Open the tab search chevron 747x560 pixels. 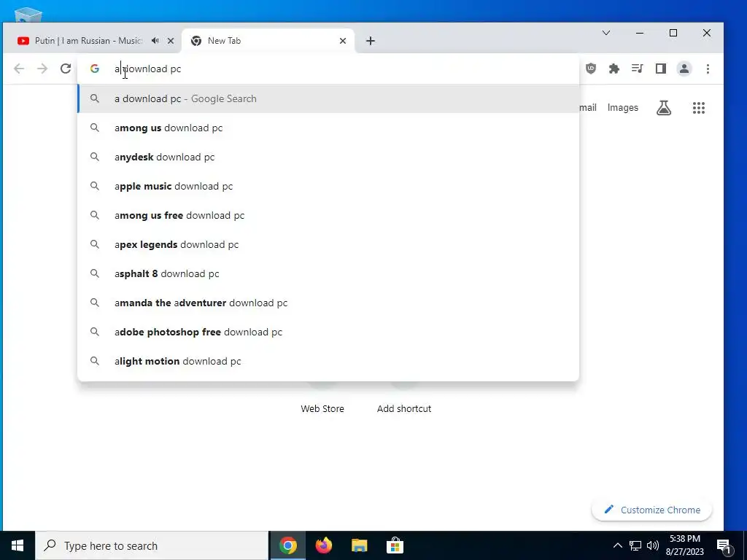tap(606, 33)
